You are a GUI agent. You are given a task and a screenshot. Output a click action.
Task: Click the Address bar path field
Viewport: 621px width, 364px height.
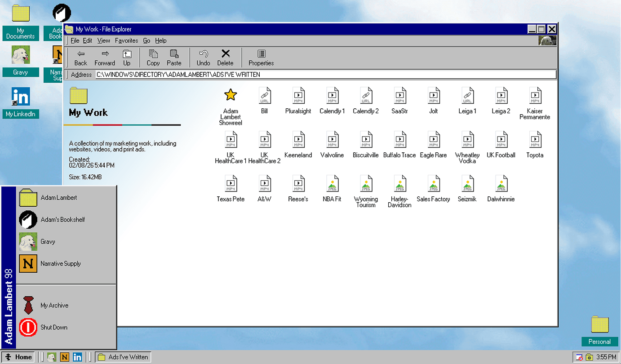pyautogui.click(x=326, y=75)
